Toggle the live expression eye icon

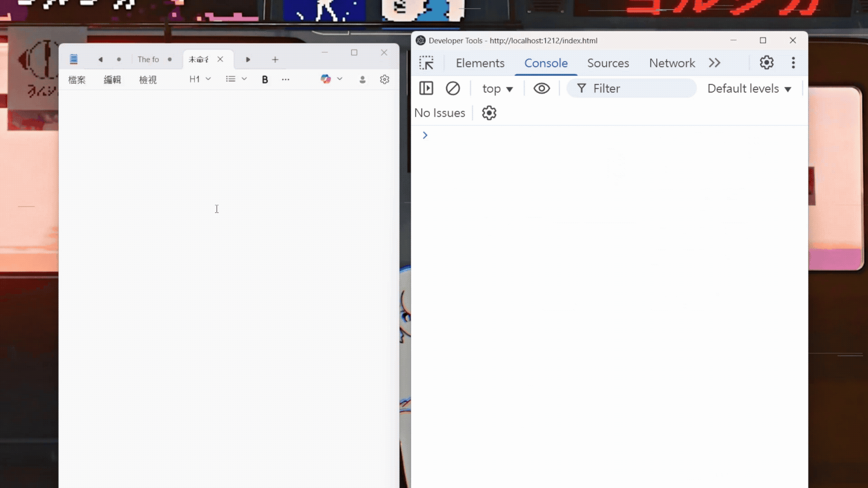coord(541,88)
